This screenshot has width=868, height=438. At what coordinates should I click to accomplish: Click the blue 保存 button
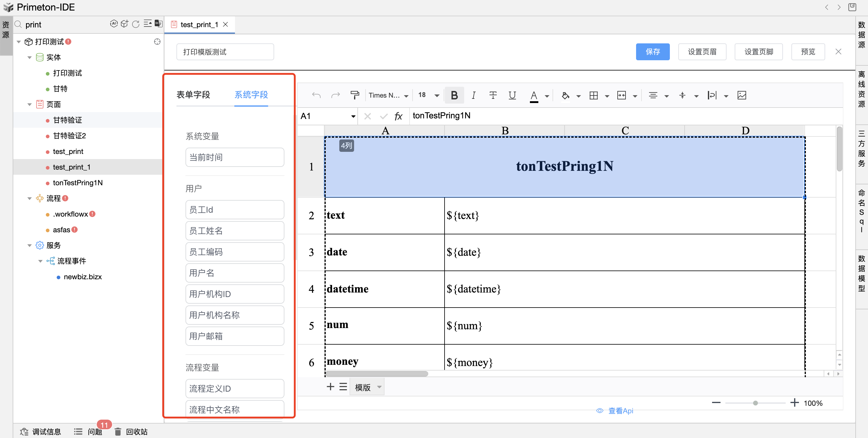pyautogui.click(x=652, y=52)
